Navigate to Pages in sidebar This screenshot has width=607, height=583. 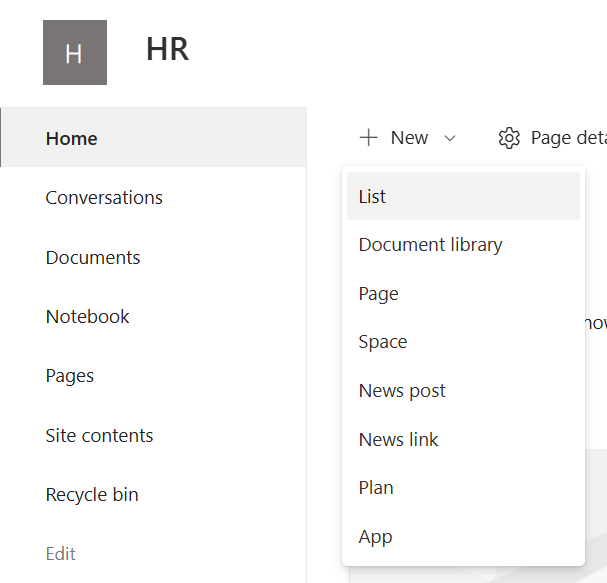click(x=70, y=376)
